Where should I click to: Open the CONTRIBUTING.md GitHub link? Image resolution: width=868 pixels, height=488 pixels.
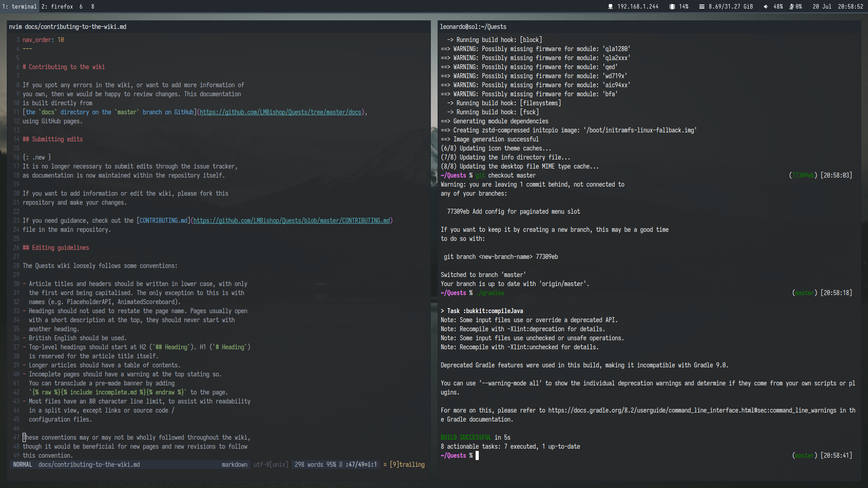point(291,221)
